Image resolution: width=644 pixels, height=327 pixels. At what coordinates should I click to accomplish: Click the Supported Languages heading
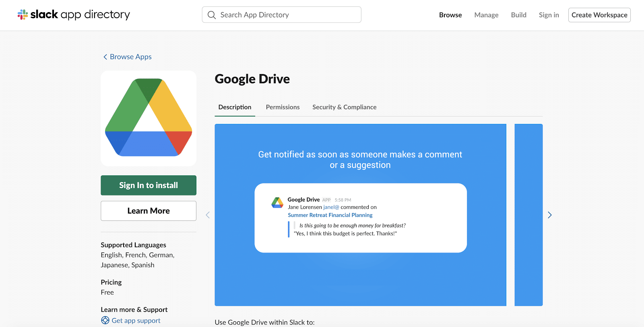(x=133, y=245)
